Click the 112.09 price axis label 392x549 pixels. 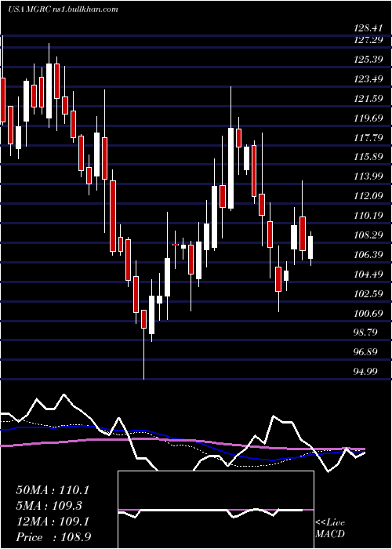(x=367, y=196)
